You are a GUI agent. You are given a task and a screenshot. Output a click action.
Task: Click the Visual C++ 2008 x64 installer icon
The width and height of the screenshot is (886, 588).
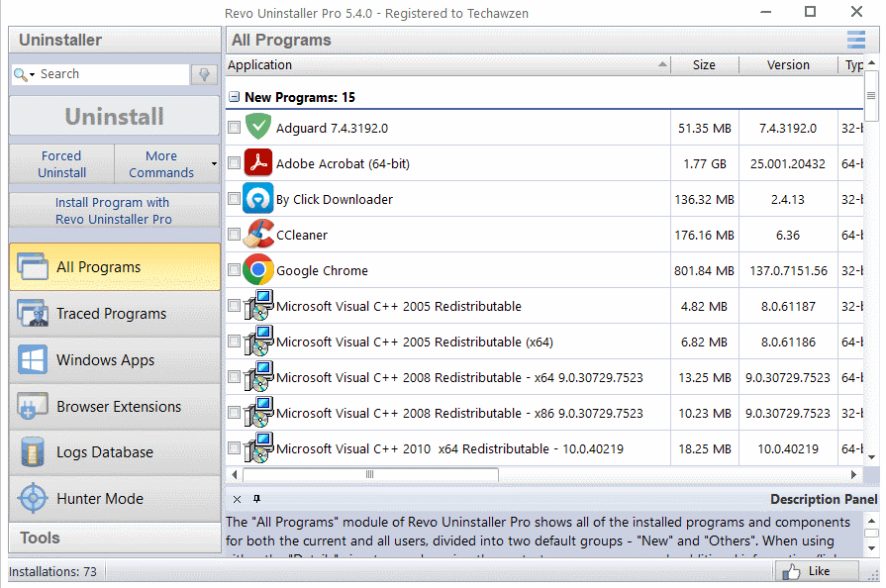click(x=258, y=377)
